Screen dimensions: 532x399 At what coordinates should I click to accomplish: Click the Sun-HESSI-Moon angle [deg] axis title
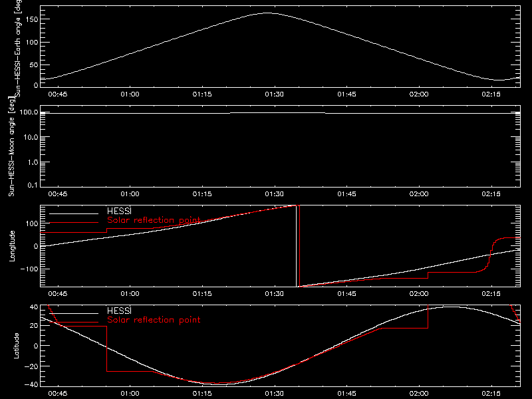[12, 146]
